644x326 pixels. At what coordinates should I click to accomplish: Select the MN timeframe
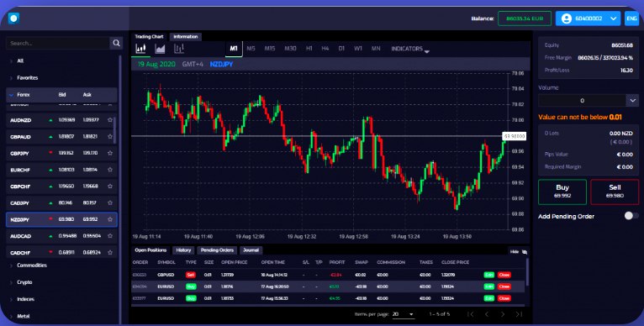click(376, 49)
